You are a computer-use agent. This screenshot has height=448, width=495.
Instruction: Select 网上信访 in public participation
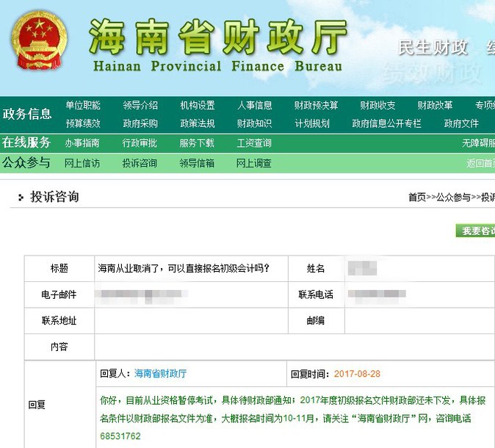coord(82,163)
